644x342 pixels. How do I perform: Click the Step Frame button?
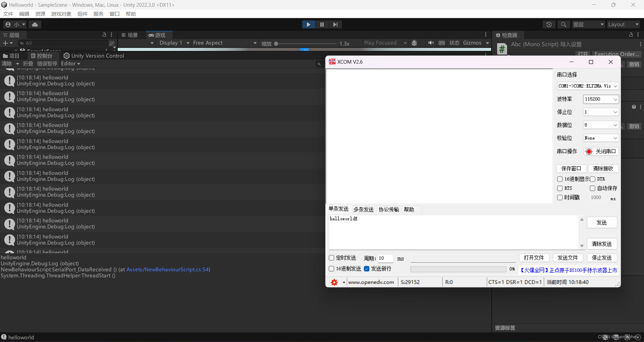tap(335, 24)
